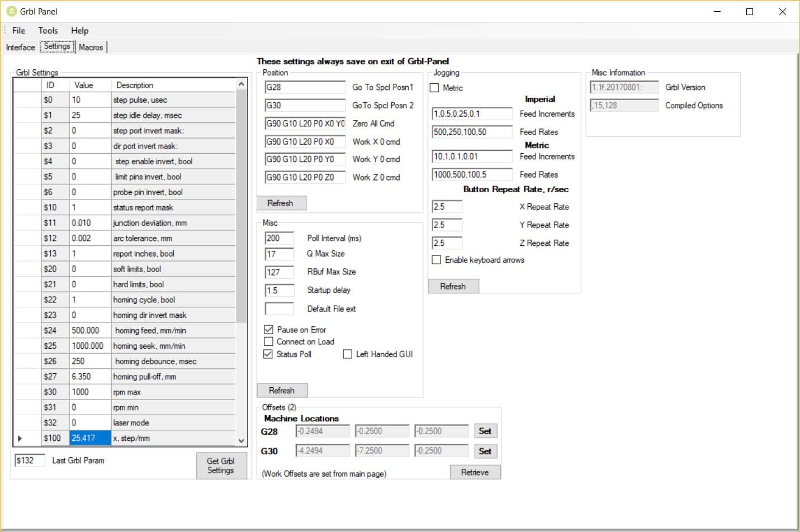Disable Status Poll

(x=268, y=354)
